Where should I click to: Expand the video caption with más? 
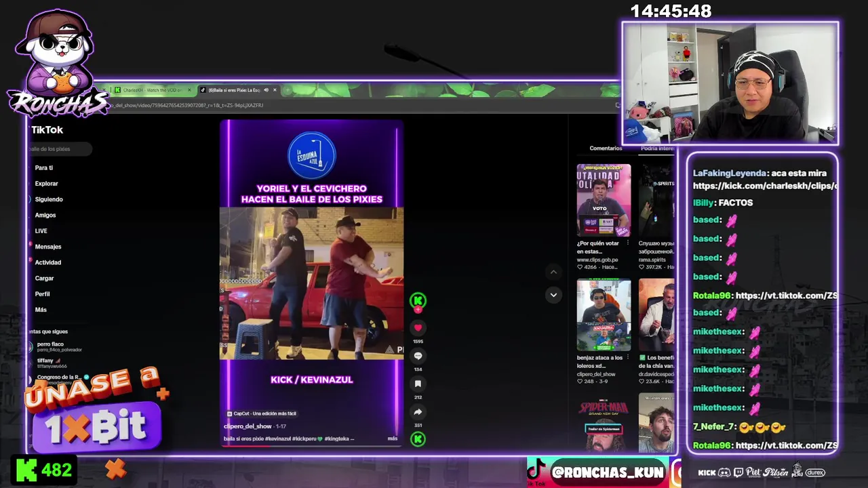(392, 439)
